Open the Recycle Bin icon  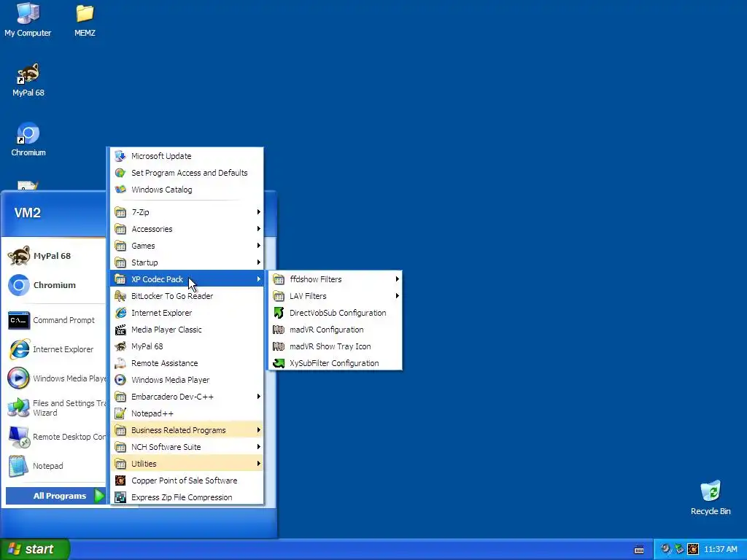coord(711,497)
